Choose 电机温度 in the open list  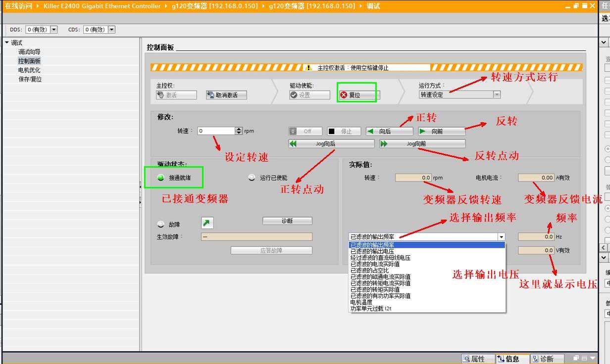click(361, 302)
